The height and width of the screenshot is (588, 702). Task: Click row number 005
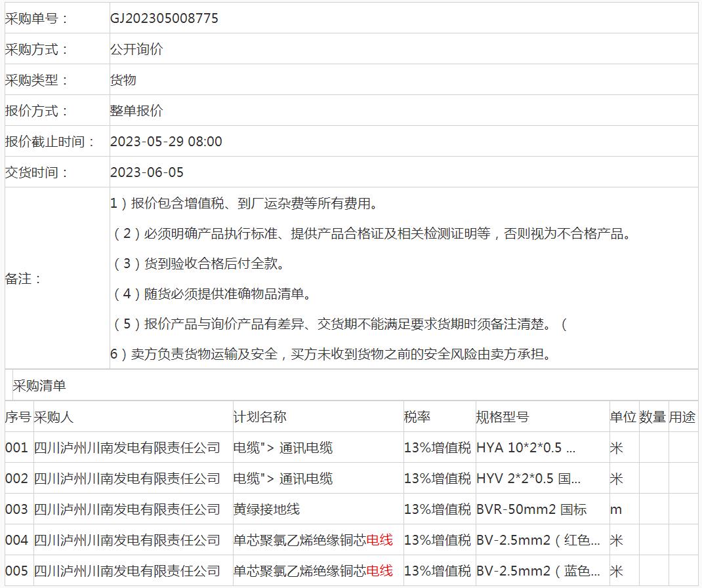click(16, 571)
